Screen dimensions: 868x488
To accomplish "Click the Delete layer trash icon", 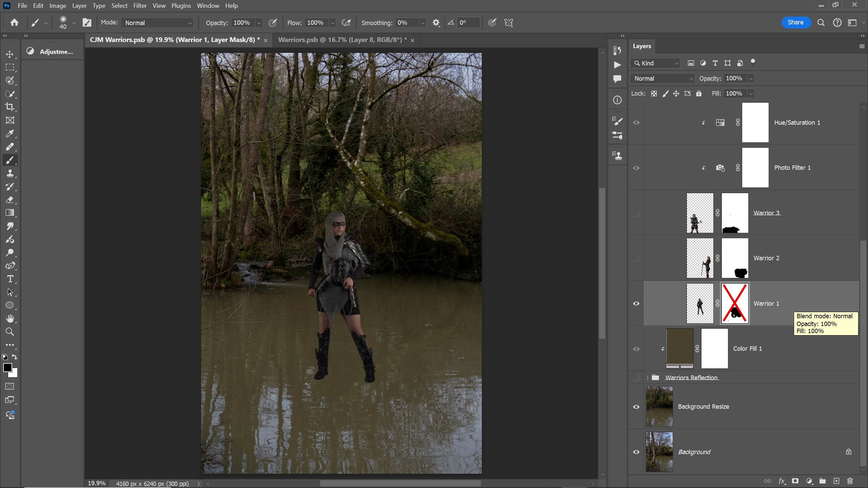I will coord(850,481).
